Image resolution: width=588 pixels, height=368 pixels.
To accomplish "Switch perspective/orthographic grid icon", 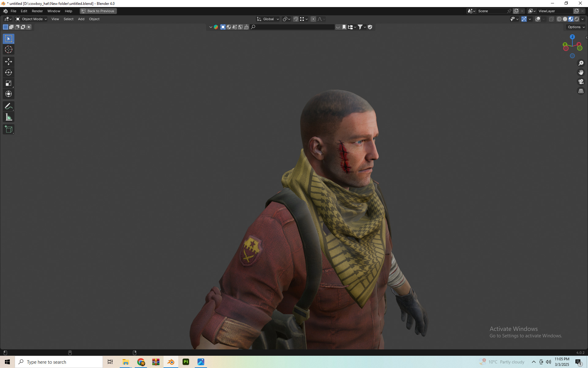I will (581, 91).
